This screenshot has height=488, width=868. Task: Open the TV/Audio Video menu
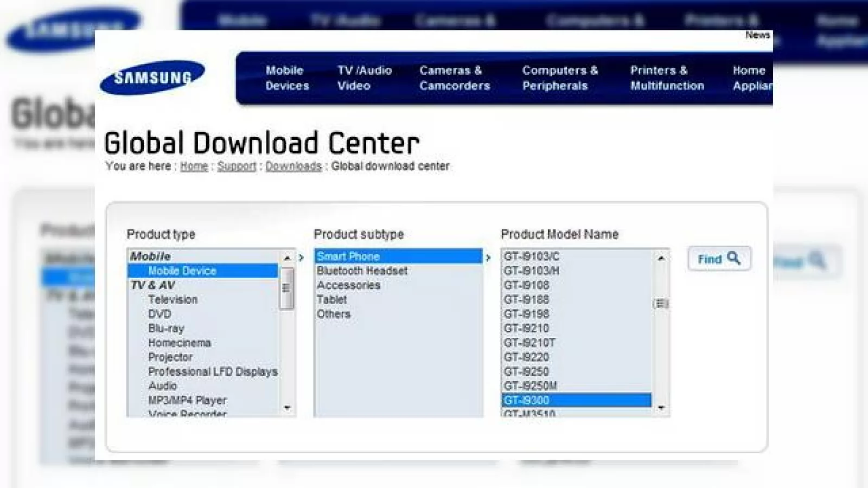[365, 78]
